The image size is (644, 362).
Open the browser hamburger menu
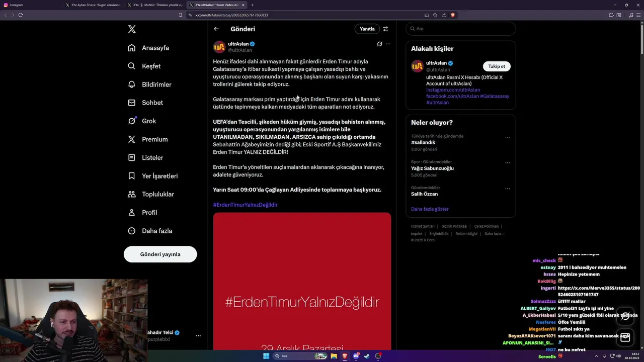(639, 15)
